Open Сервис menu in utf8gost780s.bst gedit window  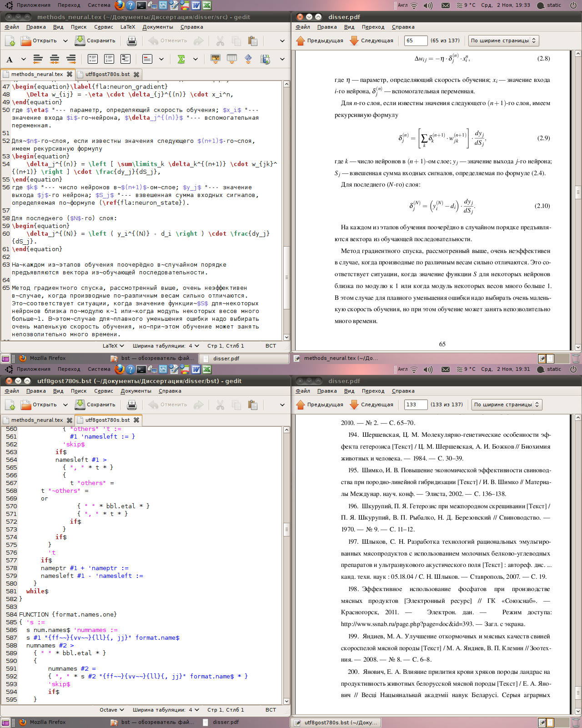click(104, 391)
